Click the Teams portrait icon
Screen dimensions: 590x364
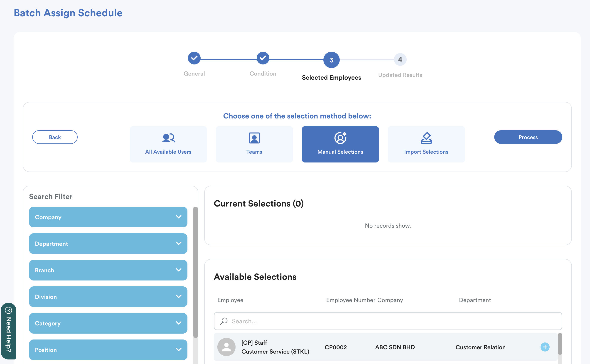pos(254,138)
